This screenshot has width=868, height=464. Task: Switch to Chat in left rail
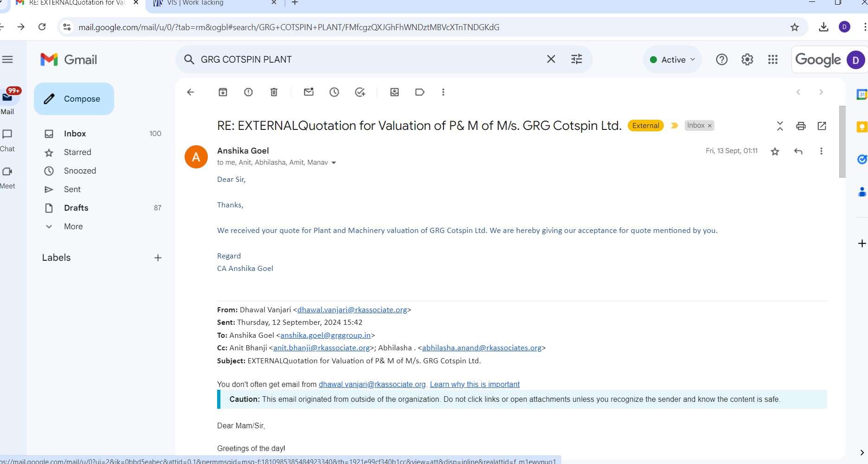(x=7, y=140)
